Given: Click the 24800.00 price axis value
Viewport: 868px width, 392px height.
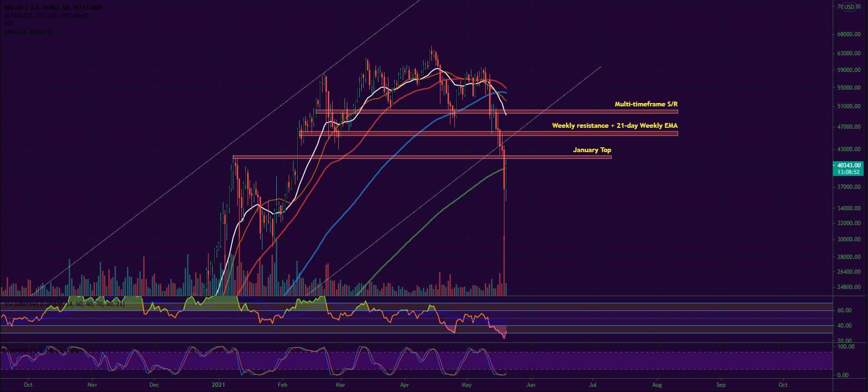Looking at the screenshot, I should click(848, 288).
